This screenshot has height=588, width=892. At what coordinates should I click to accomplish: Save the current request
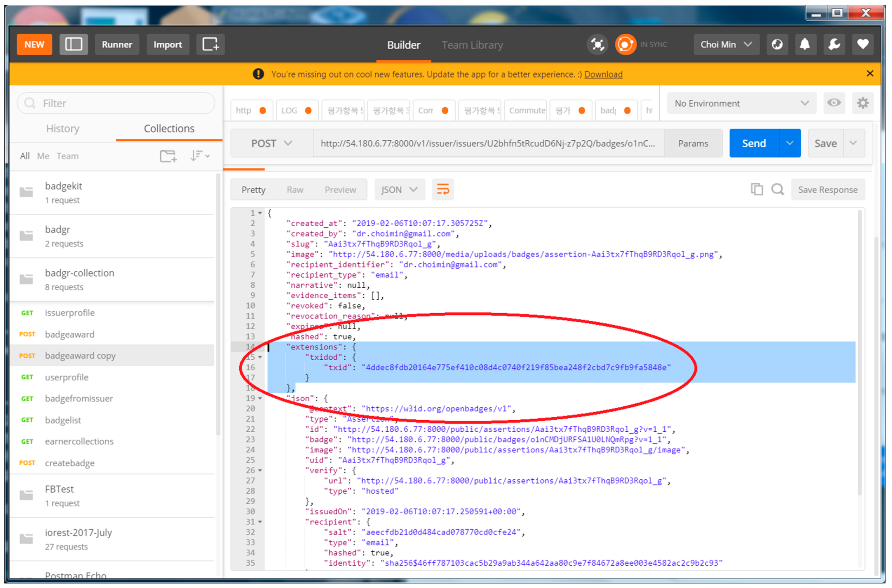tap(826, 143)
